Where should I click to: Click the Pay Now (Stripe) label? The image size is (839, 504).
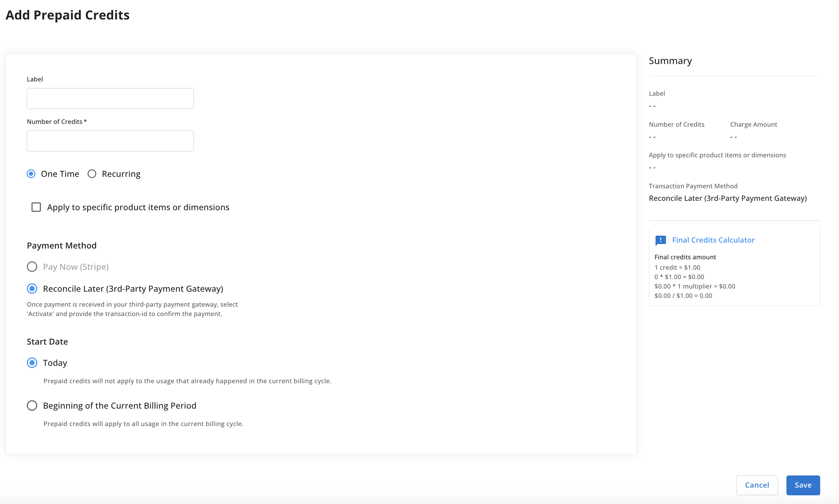pyautogui.click(x=76, y=267)
